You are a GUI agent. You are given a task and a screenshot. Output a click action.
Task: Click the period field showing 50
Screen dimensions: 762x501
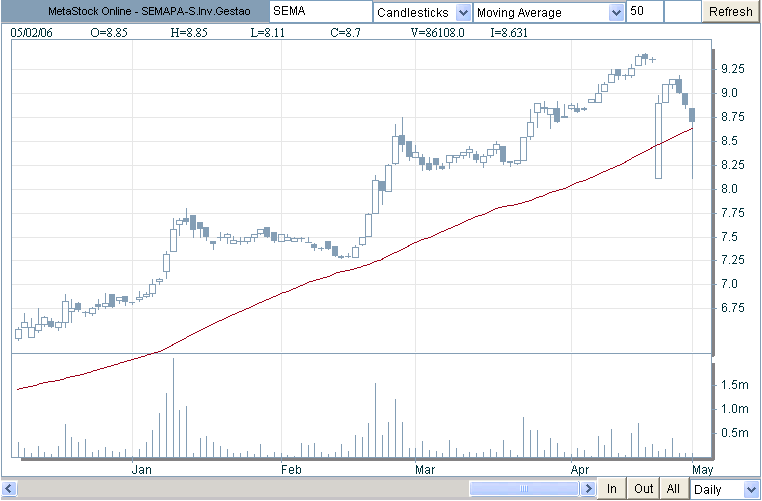(x=644, y=11)
